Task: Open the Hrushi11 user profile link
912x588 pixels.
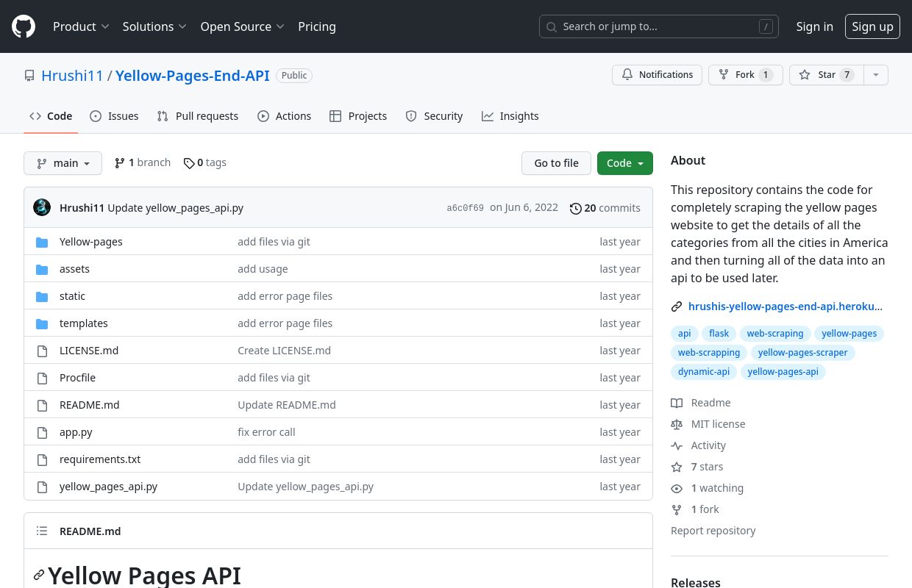Action: point(73,75)
